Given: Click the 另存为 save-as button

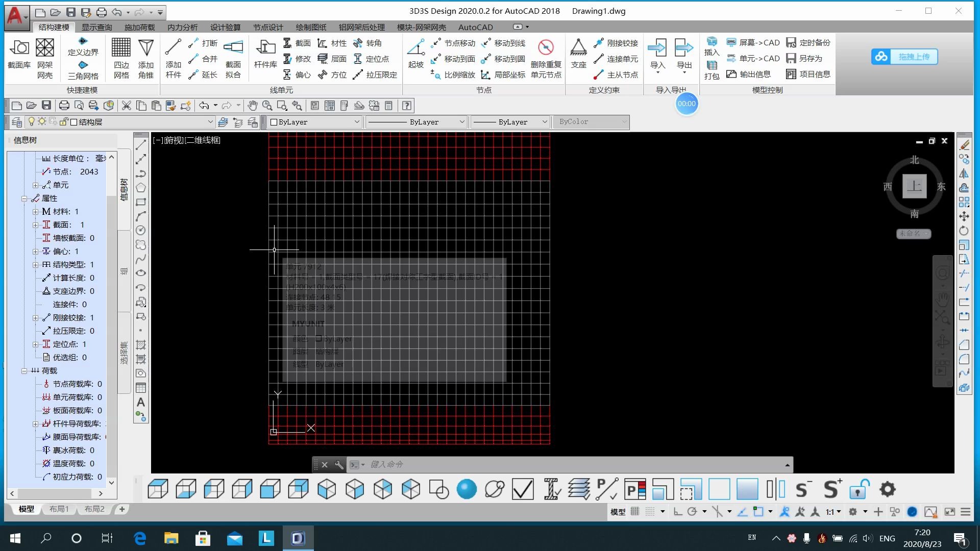Looking at the screenshot, I should 804,59.
